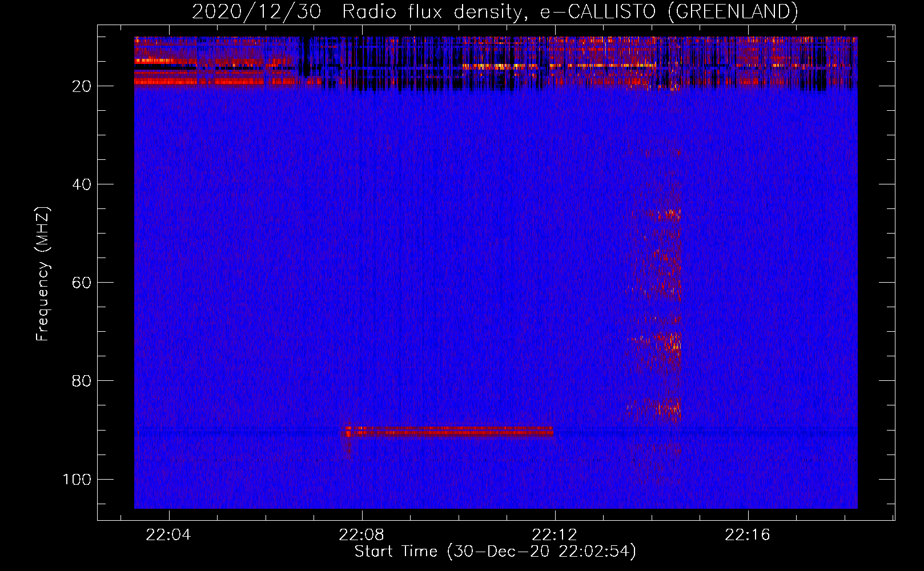This screenshot has height=571, width=924.
Task: Click the 80 MHz frequency tick label
Action: [x=82, y=381]
